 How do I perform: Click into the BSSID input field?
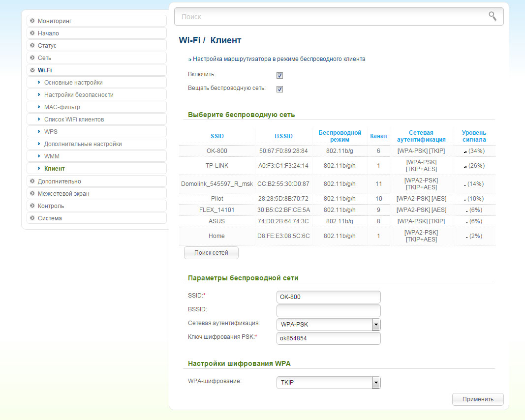click(x=328, y=311)
